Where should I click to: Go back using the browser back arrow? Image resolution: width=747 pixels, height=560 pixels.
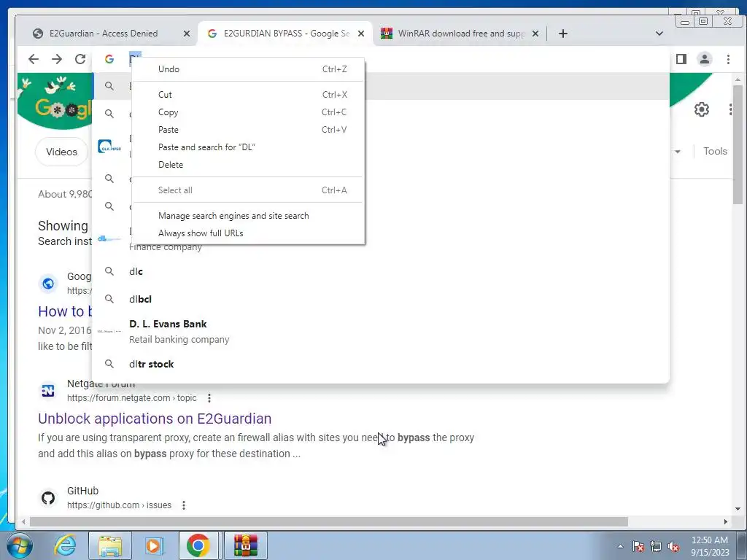[x=34, y=59]
